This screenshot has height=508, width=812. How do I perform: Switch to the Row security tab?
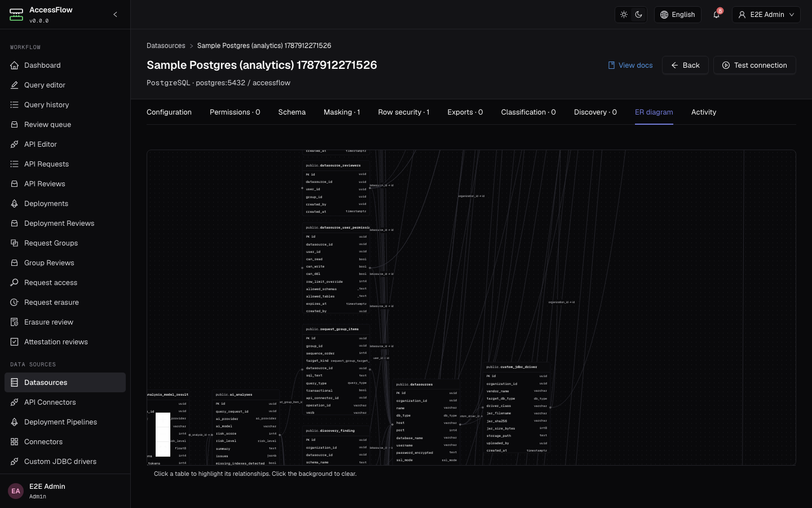404,112
